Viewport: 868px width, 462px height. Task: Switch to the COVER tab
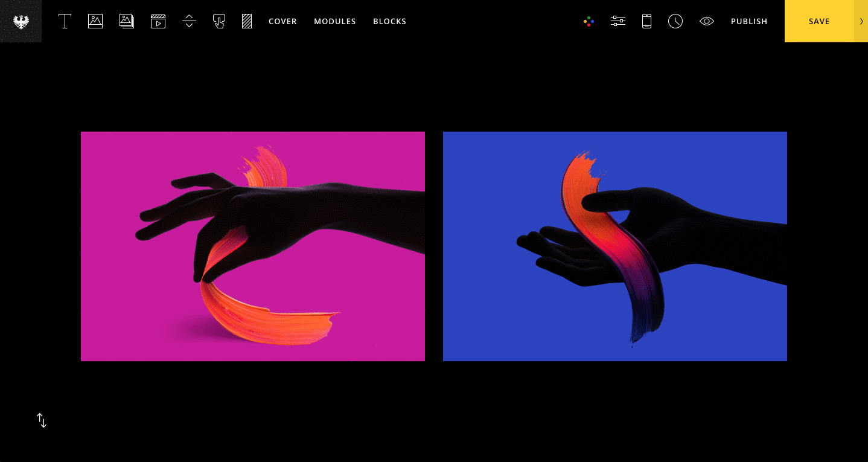pos(282,21)
